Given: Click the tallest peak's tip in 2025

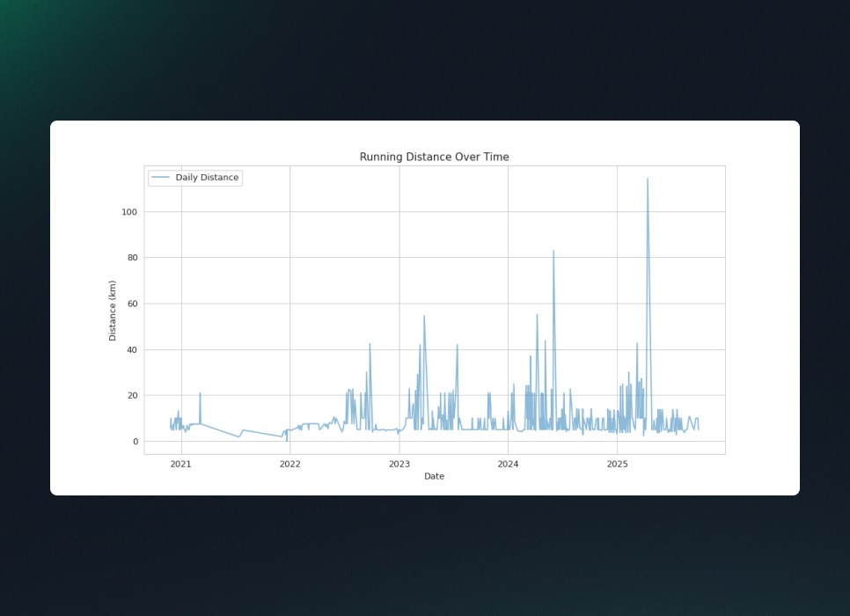Looking at the screenshot, I should (x=648, y=180).
